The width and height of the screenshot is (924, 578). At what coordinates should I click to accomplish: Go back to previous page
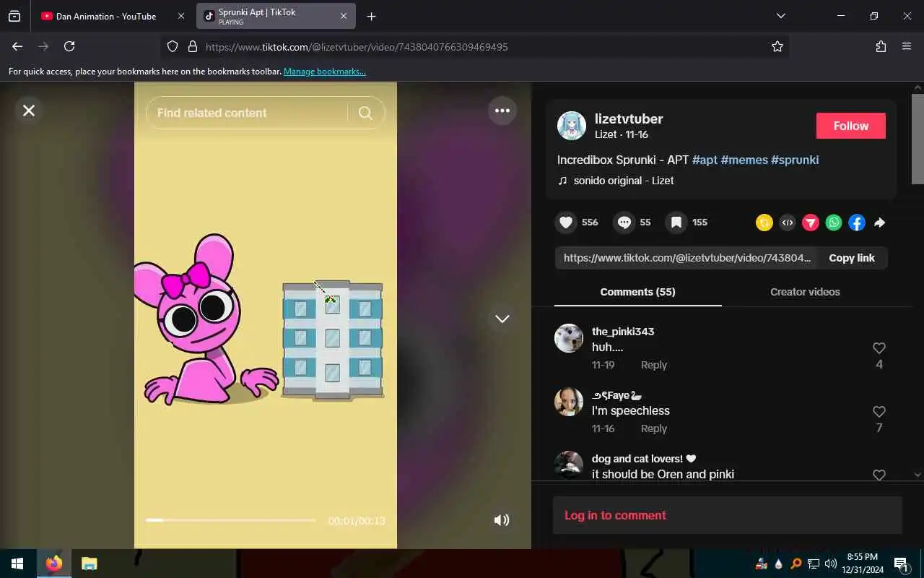click(x=17, y=46)
